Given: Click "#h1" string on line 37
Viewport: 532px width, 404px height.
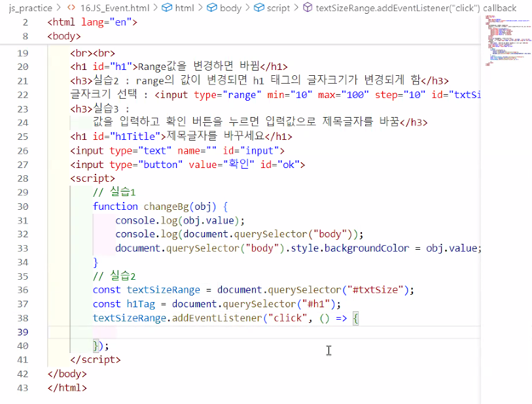Looking at the screenshot, I should [316, 304].
